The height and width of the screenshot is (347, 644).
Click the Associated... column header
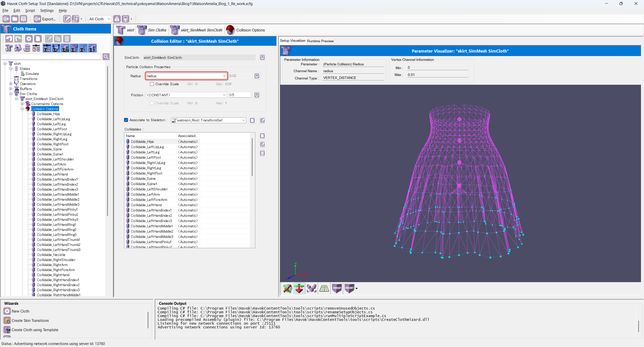point(188,136)
